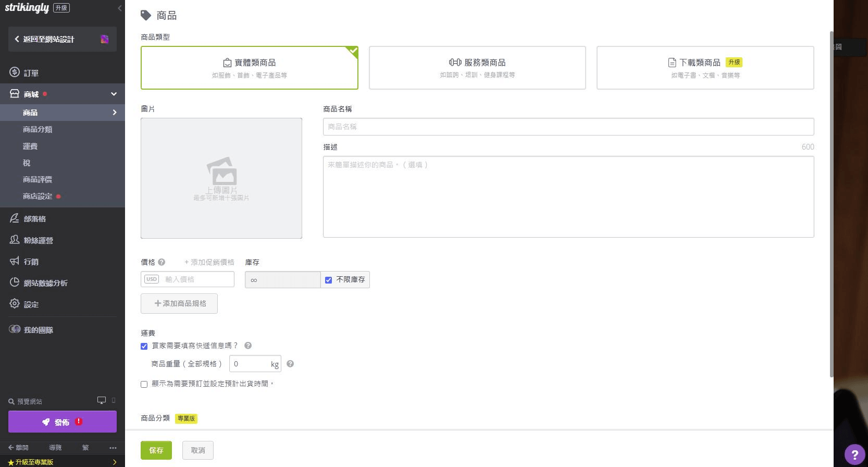Image resolution: width=868 pixels, height=467 pixels.
Task: Click the 商城 store icon
Action: pyautogui.click(x=15, y=94)
